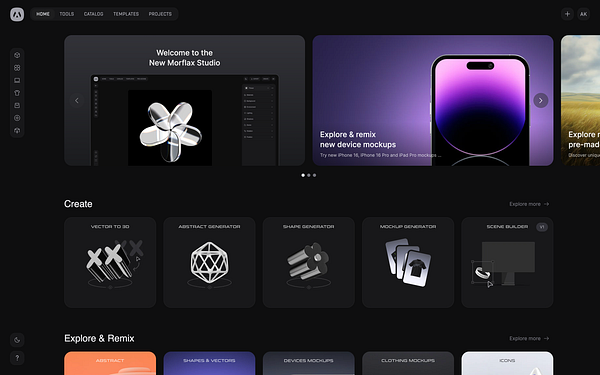Open the round badge sidebar icon
Image resolution: width=600 pixels, height=375 pixels.
(x=17, y=118)
